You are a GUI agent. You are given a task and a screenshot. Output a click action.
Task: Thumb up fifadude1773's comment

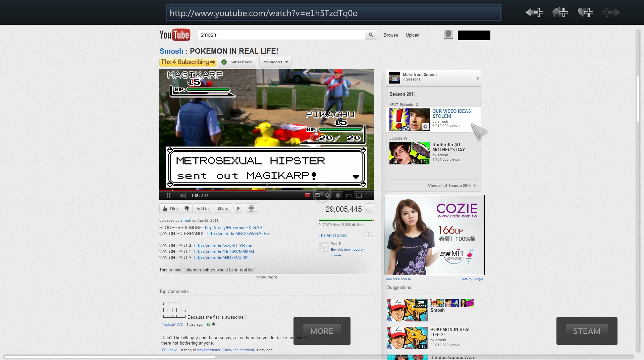[213, 324]
